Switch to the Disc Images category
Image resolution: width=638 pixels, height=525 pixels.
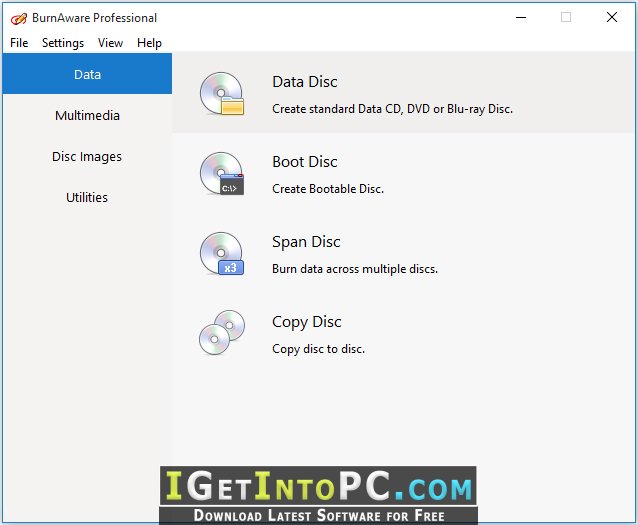coord(87,156)
